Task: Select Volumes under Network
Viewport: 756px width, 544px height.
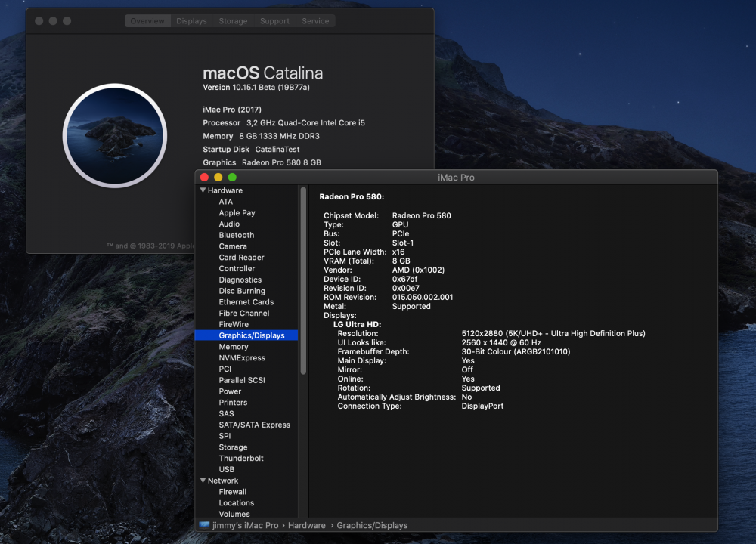Action: 234,514
